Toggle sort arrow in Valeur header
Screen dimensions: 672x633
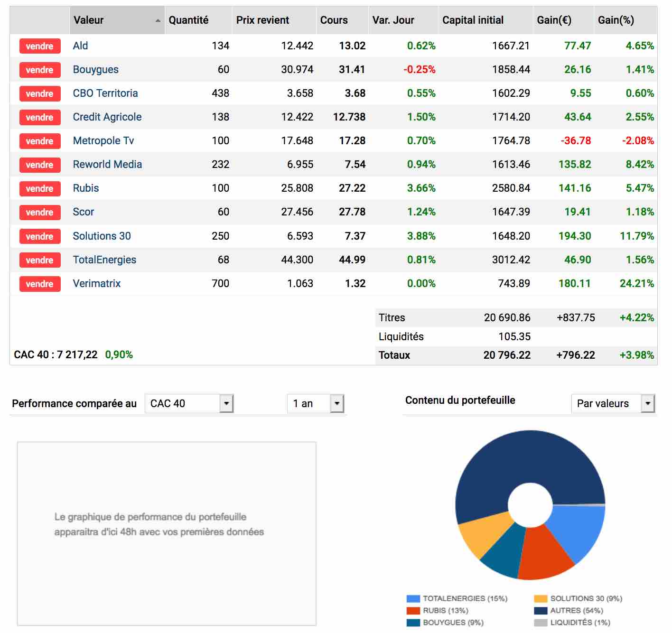point(158,20)
